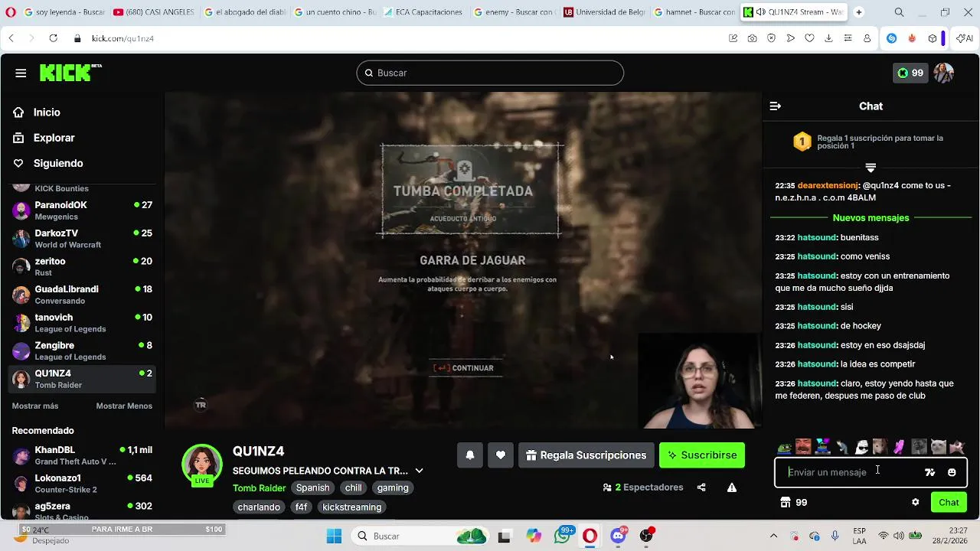Go to the Kick home logo
The height and width of the screenshot is (551, 980).
(x=70, y=73)
